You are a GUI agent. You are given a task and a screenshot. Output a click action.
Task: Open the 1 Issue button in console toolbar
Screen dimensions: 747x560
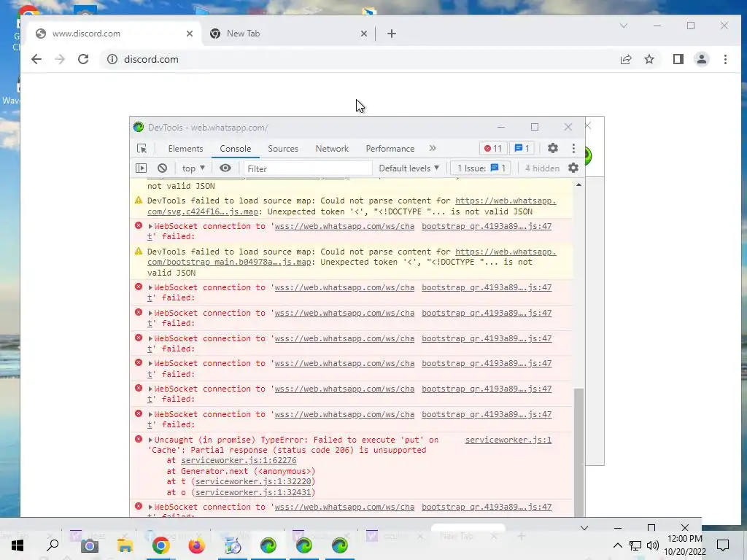pos(481,168)
